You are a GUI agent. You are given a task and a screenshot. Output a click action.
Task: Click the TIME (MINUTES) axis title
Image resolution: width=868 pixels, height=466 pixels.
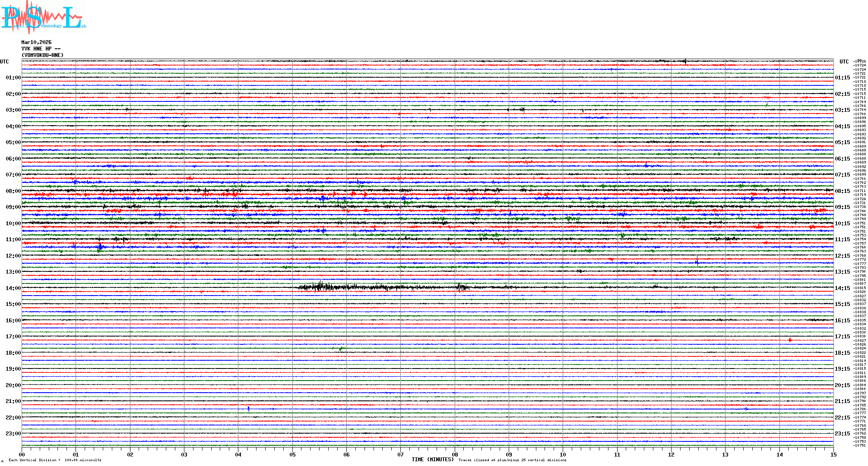pos(432,460)
